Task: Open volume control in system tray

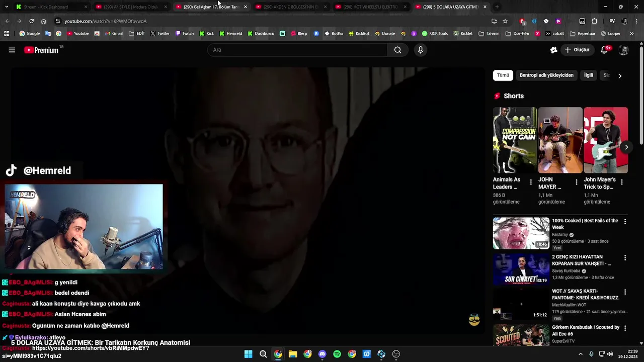Action: coord(610,354)
